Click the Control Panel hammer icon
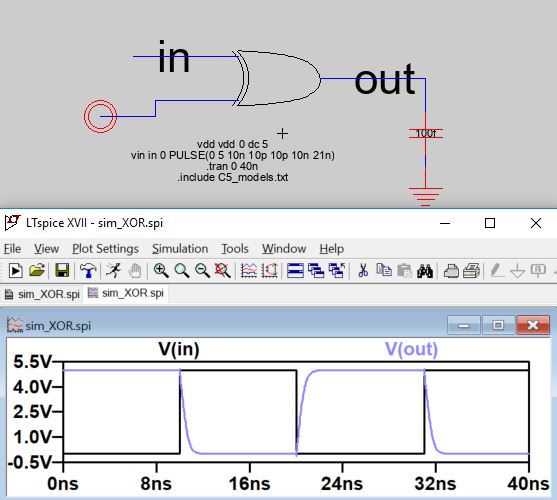The width and height of the screenshot is (557, 500). (88, 271)
